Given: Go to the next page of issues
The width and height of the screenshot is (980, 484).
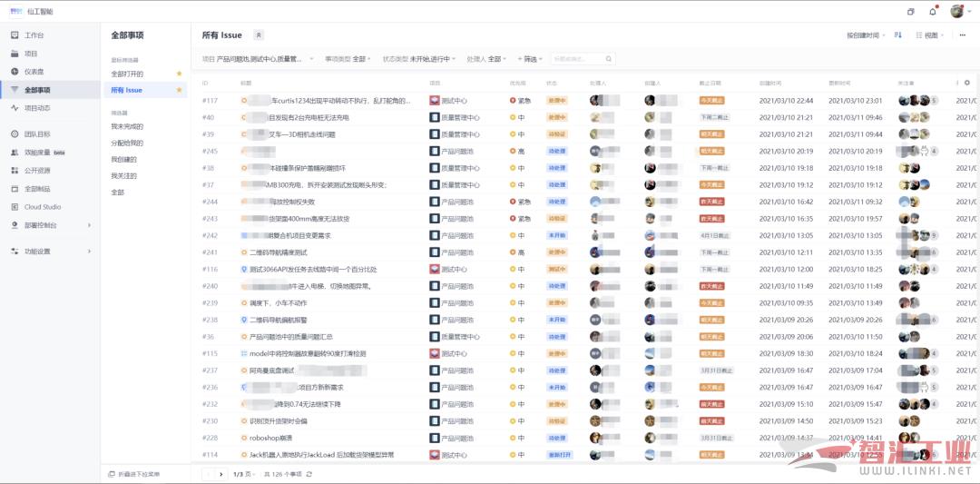Looking at the screenshot, I should [220, 474].
